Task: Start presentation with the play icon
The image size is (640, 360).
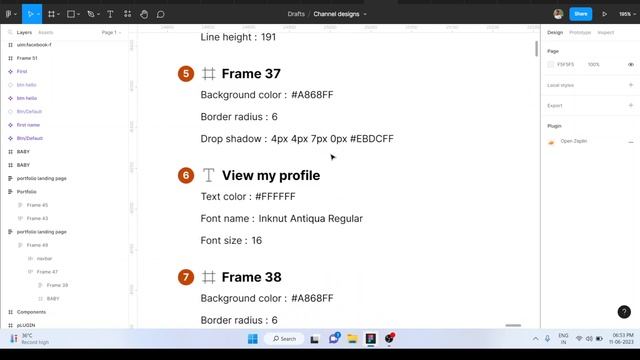Action: pyautogui.click(x=604, y=14)
